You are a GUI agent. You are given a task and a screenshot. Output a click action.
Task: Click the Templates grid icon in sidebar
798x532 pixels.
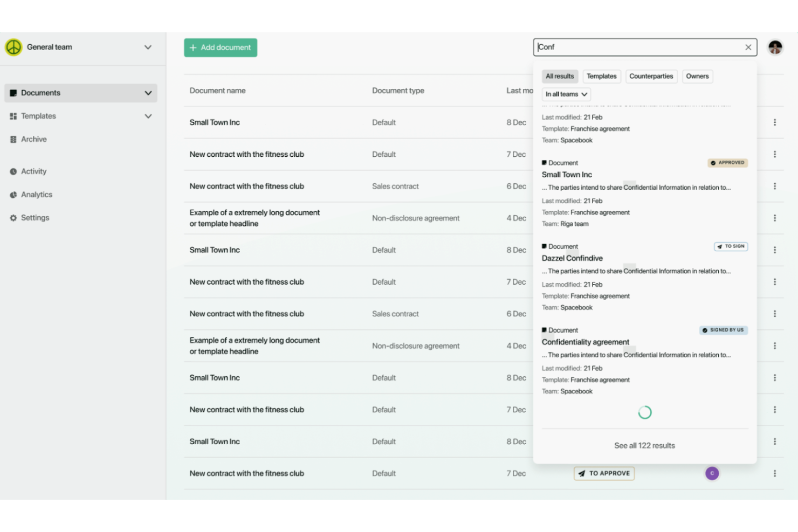[13, 116]
